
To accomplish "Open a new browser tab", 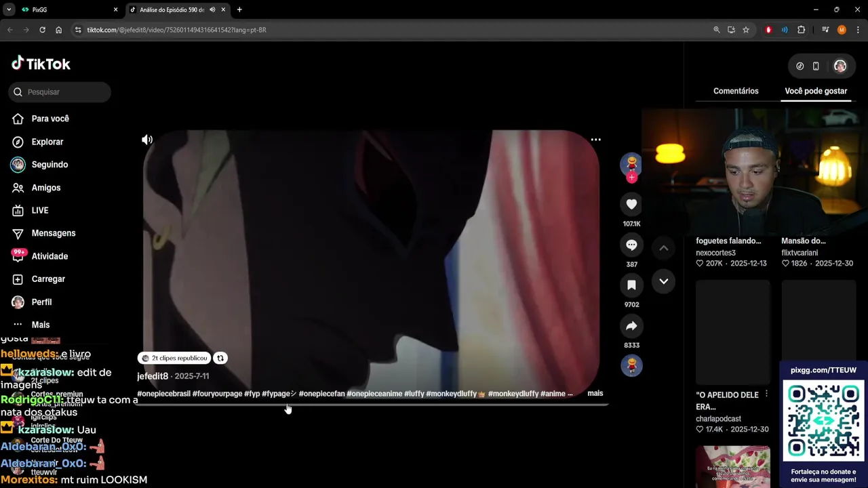I will [x=239, y=9].
